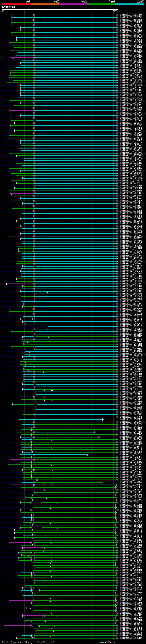Click last hit label UniRef100_B0R7H7
Image resolution: width=146 pixels, height=644 pixels.
click(131, 638)
